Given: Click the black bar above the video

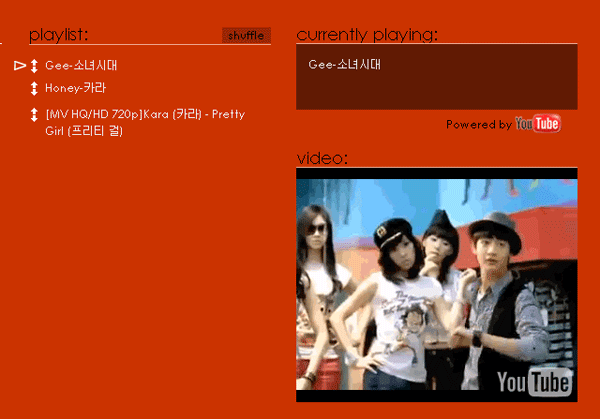Looking at the screenshot, I should click(437, 174).
